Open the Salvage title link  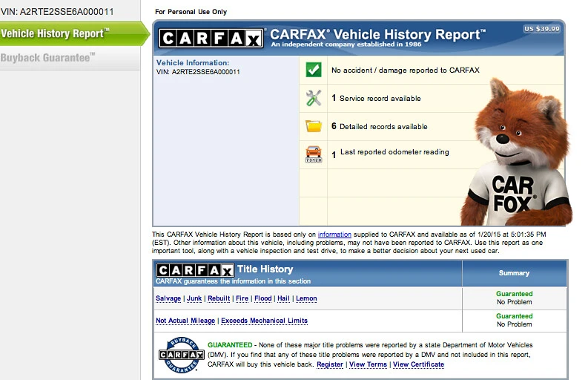(x=168, y=298)
